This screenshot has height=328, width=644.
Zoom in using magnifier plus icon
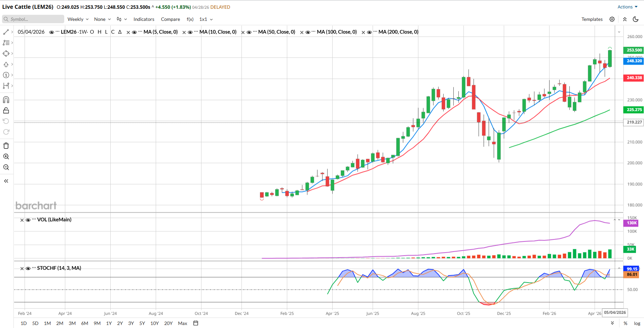pyautogui.click(x=6, y=156)
